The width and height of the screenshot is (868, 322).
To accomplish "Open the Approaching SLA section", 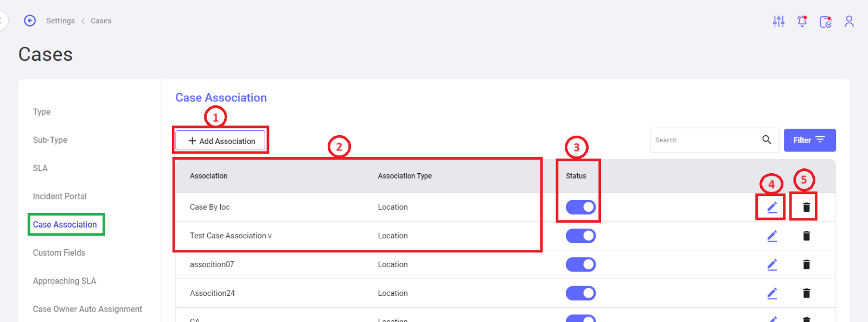I will (x=65, y=281).
